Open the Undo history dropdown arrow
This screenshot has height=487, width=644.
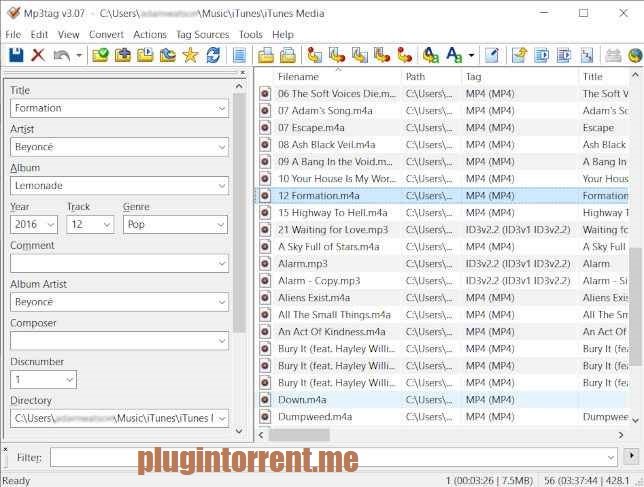click(x=79, y=55)
